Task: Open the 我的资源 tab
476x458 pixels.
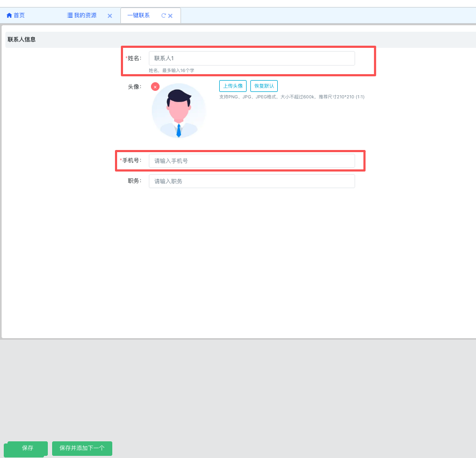Action: pos(85,16)
